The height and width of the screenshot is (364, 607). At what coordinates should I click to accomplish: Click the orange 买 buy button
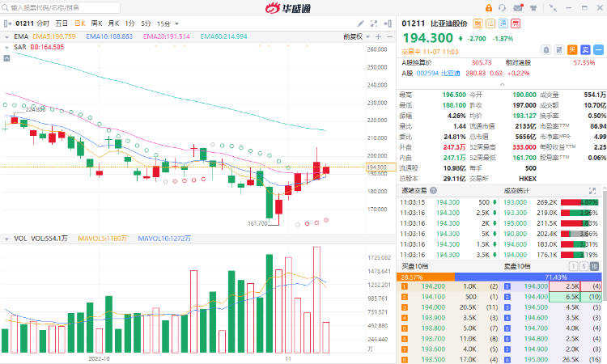click(572, 49)
